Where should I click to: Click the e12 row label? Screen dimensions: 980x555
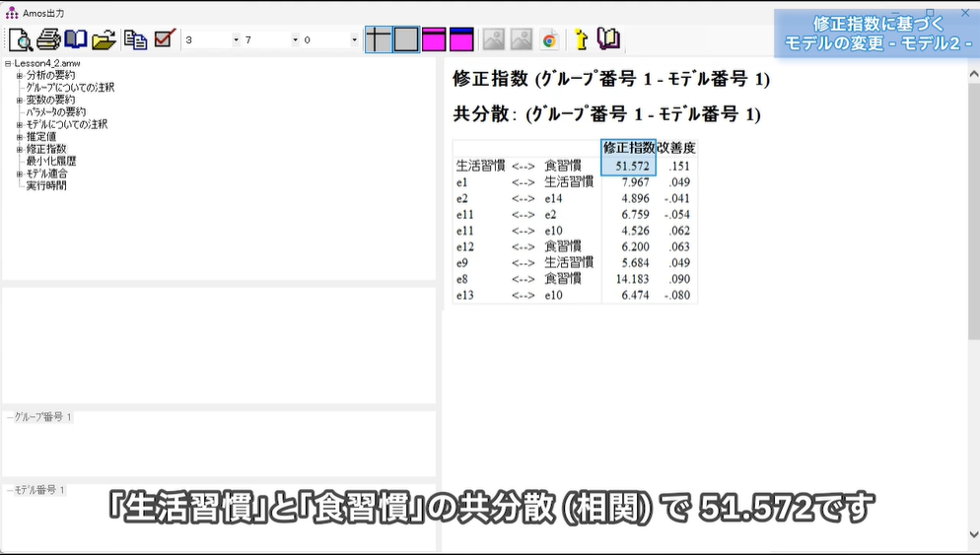(x=465, y=246)
